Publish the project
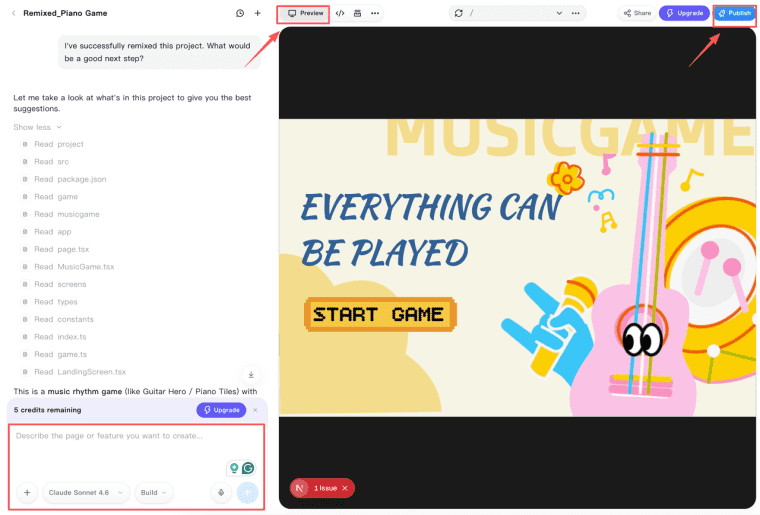Image resolution: width=760 pixels, height=515 pixels. tap(735, 14)
